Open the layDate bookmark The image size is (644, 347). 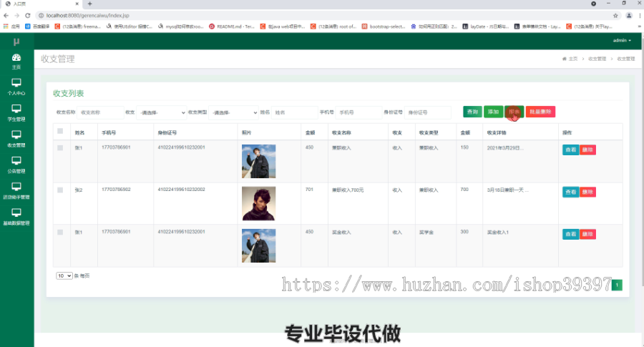point(486,26)
